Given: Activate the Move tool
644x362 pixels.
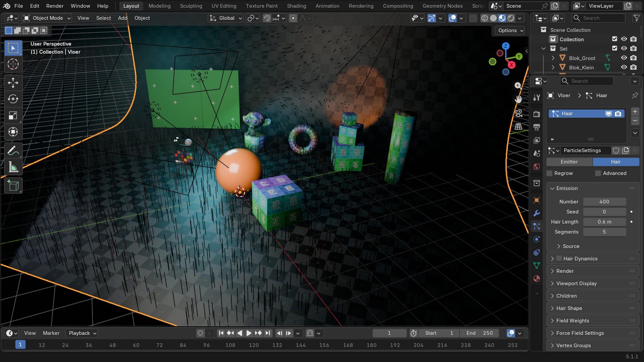Looking at the screenshot, I should (x=13, y=82).
